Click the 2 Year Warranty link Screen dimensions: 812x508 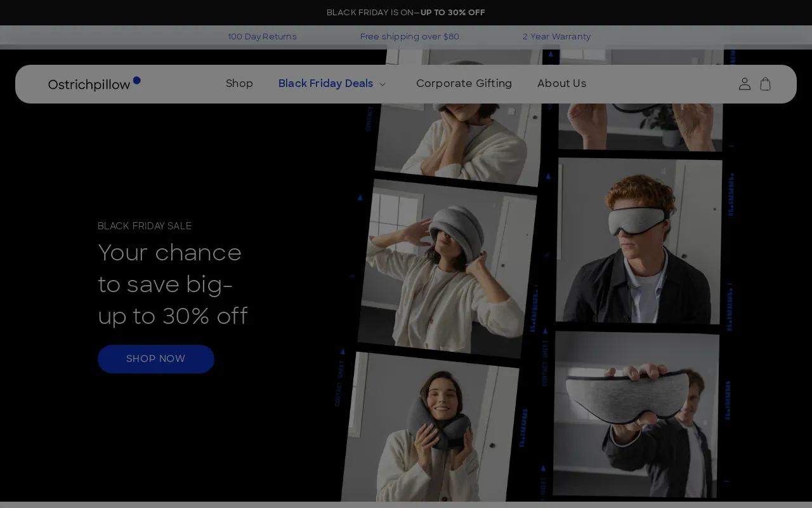tap(556, 37)
